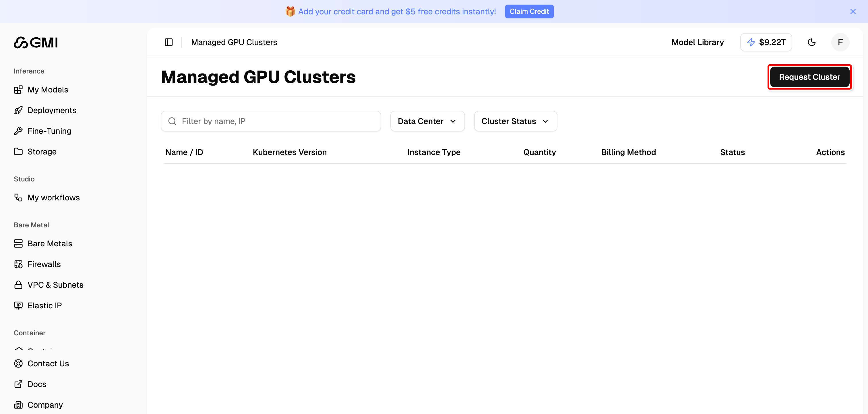This screenshot has height=414, width=868.
Task: Open the Deployments section
Action: click(x=52, y=110)
